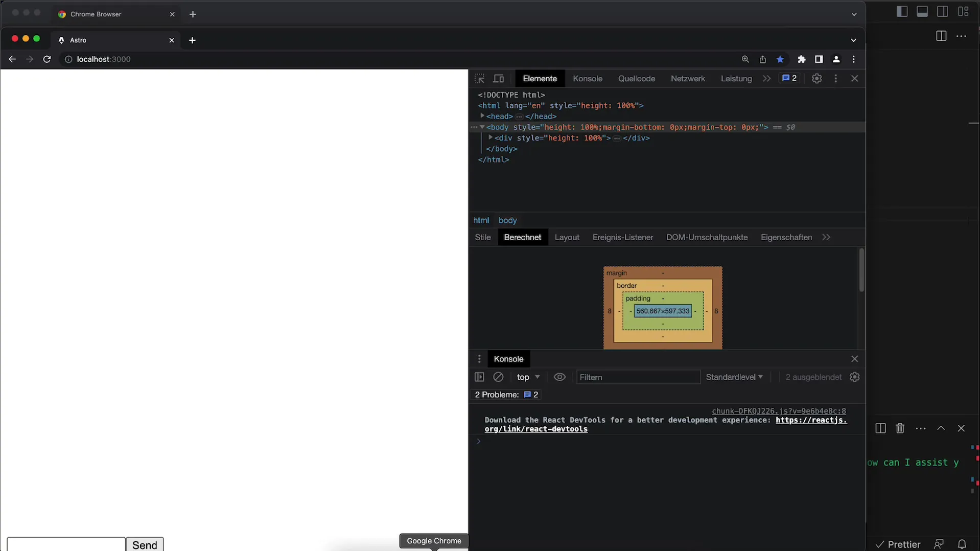Click the message text input field
This screenshot has height=551, width=980.
[66, 545]
